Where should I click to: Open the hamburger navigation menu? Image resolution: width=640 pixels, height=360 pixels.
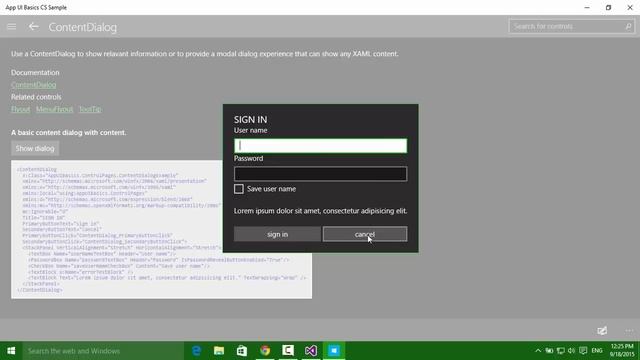[11, 27]
